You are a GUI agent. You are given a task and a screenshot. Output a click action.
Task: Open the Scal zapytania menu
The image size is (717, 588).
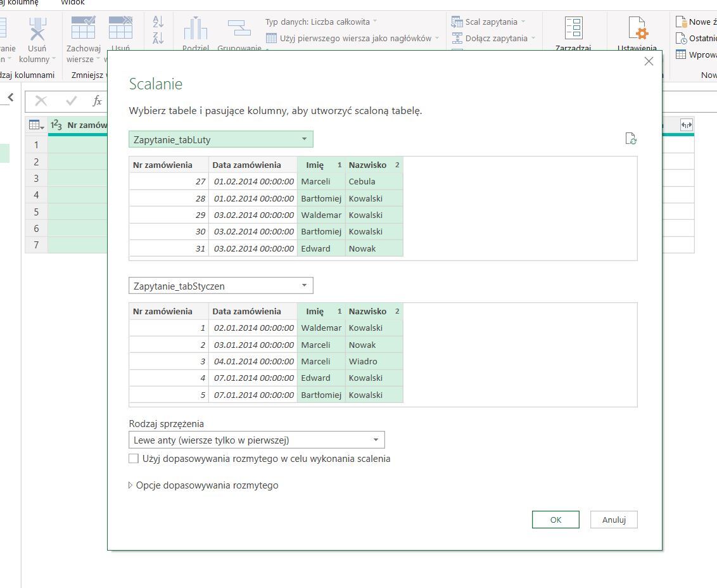pos(492,22)
